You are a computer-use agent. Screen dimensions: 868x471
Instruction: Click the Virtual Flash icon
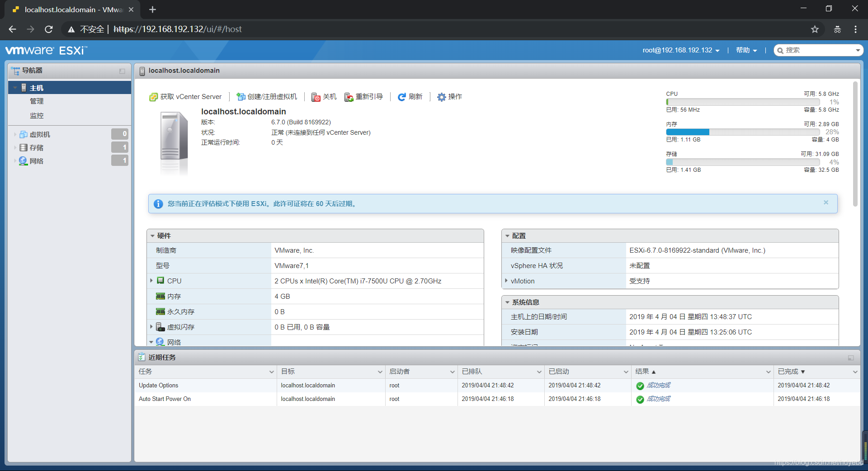point(160,327)
